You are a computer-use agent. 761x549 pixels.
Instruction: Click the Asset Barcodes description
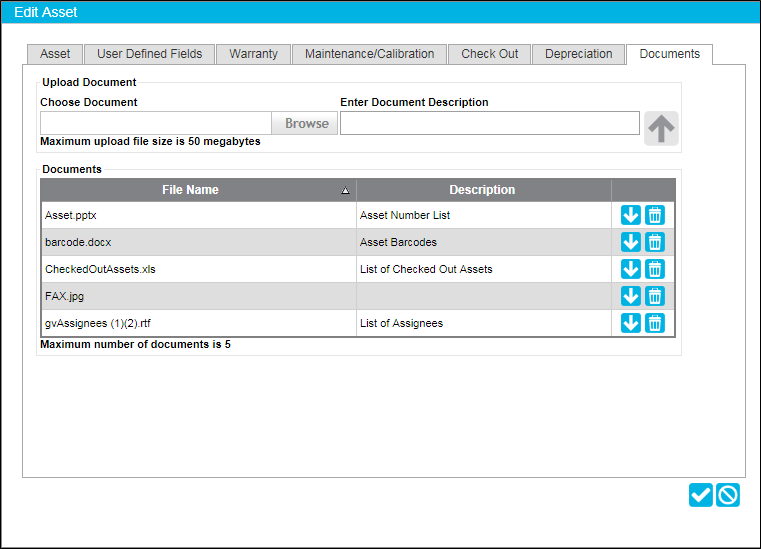398,242
